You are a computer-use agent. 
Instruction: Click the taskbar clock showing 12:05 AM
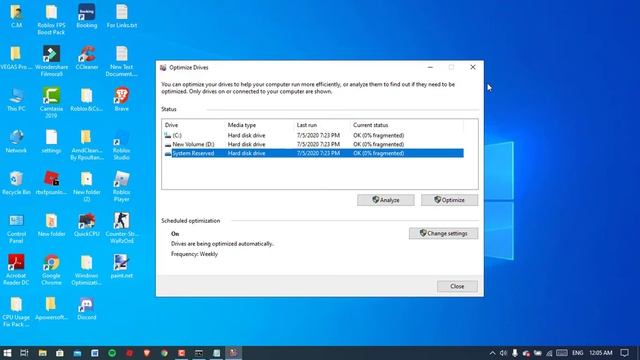click(x=601, y=353)
